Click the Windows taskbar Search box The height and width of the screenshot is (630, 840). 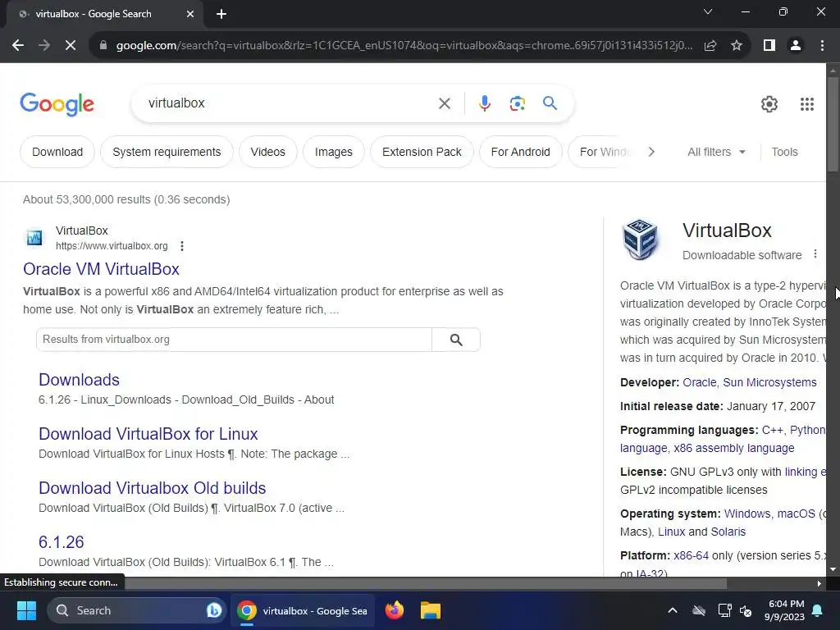point(137,610)
